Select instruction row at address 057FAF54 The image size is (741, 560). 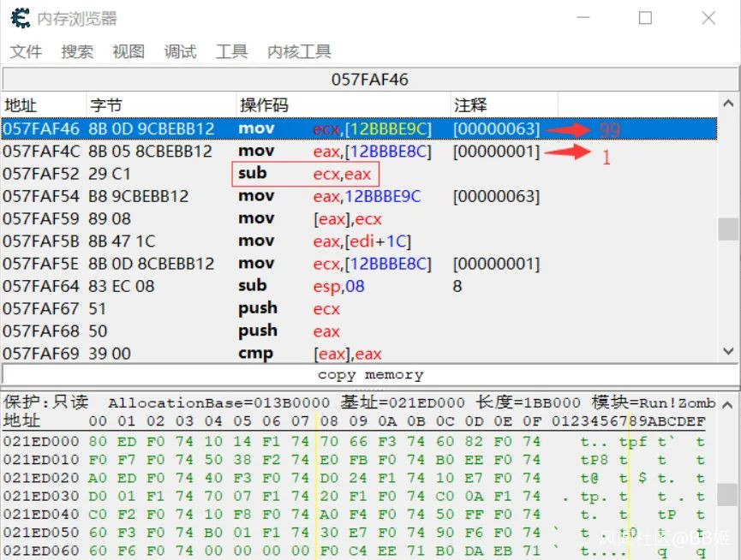(359, 196)
